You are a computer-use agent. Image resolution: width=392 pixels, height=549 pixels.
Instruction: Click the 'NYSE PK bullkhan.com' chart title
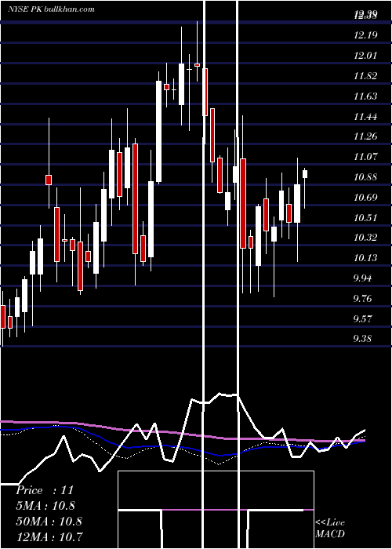click(51, 9)
